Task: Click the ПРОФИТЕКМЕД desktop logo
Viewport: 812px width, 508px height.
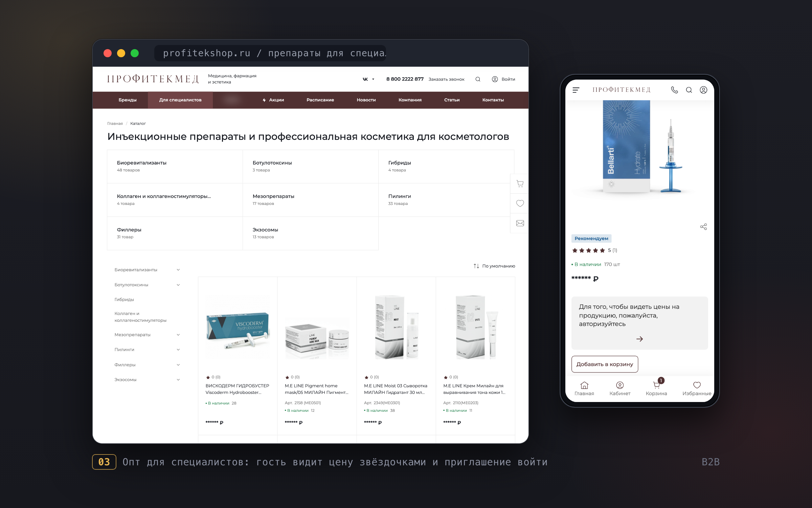Action: (x=153, y=79)
